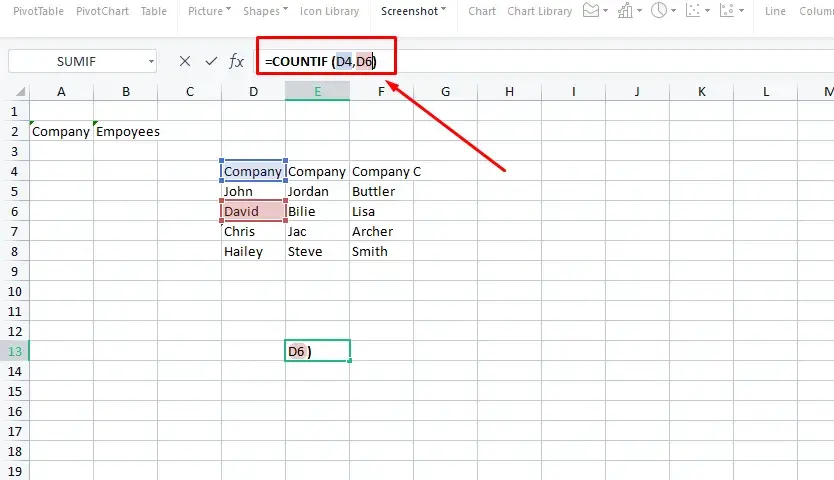Select cell A2 containing Company
The image size is (834, 480).
click(x=61, y=131)
